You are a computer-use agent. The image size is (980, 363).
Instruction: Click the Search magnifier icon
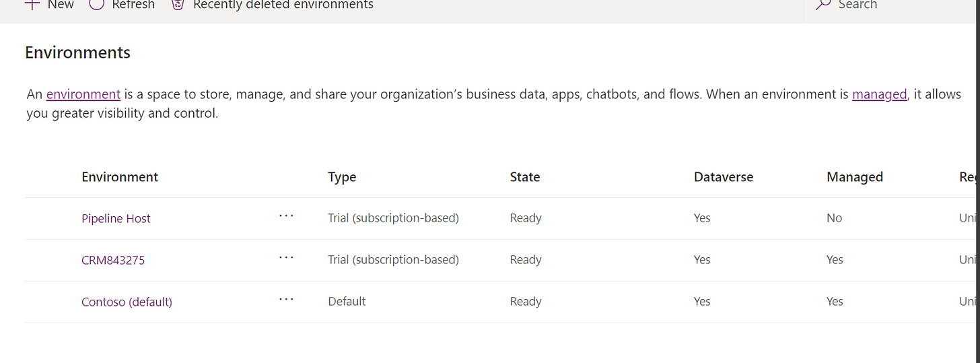pos(823,5)
